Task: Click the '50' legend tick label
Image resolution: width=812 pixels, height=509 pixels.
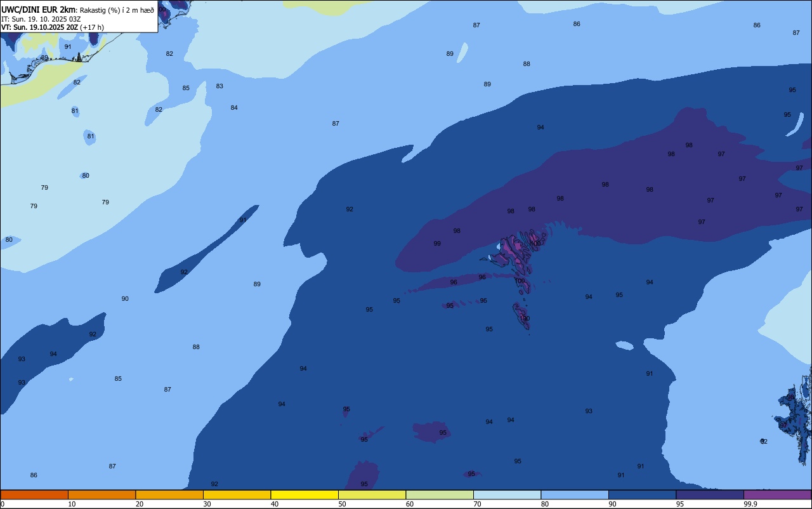Action: tap(342, 504)
